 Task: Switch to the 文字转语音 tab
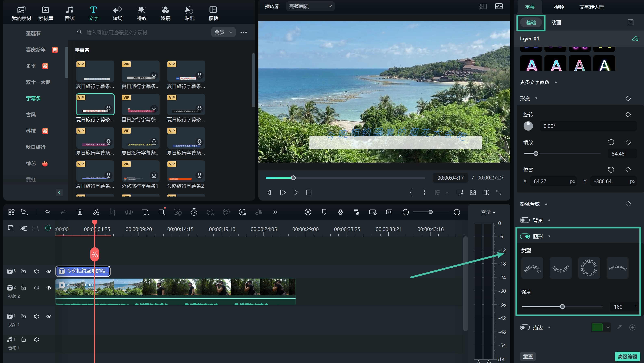coord(591,7)
